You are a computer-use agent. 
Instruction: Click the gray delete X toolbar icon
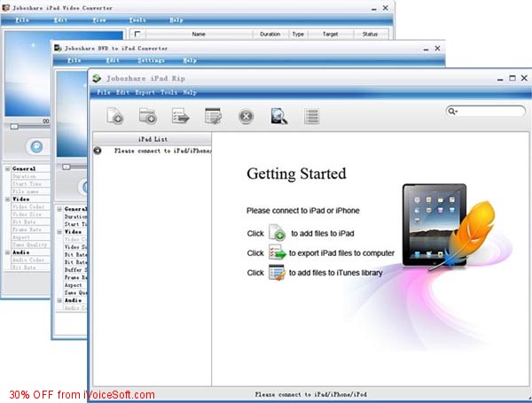pos(246,116)
